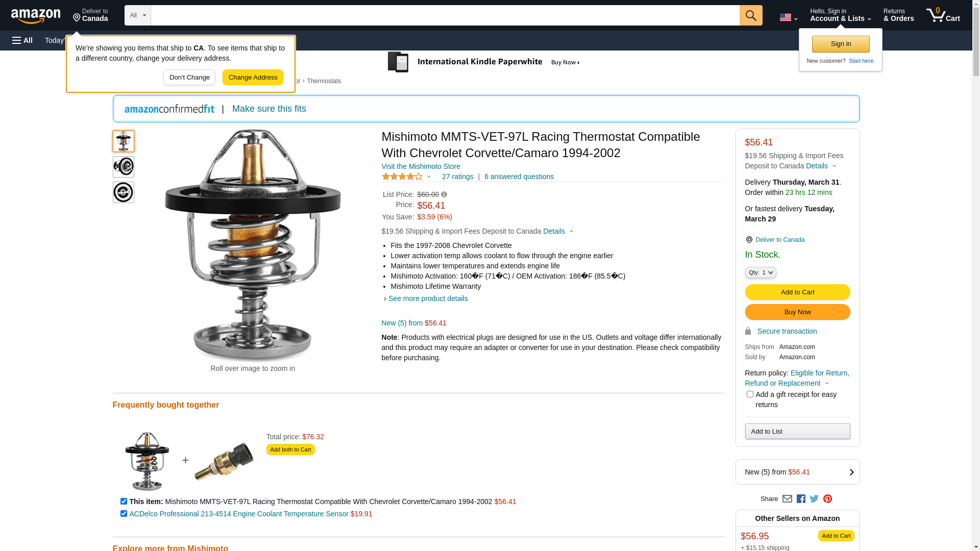Share product via Pinterest icon
The image size is (980, 551).
(x=827, y=499)
